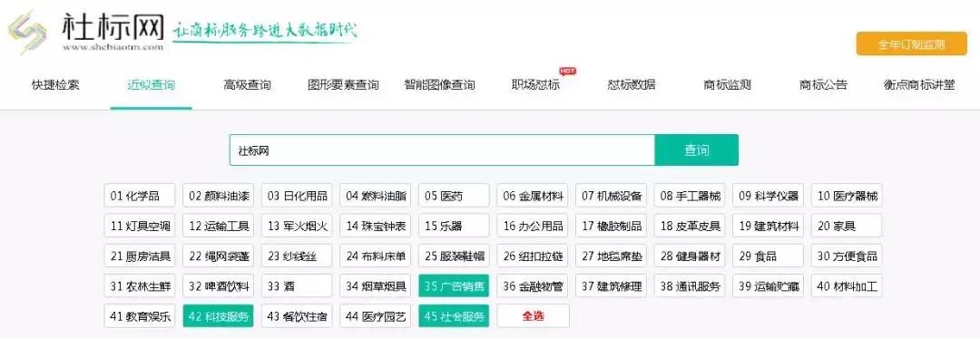Select category 44 医疗园艺
The image size is (980, 338).
[x=376, y=316]
